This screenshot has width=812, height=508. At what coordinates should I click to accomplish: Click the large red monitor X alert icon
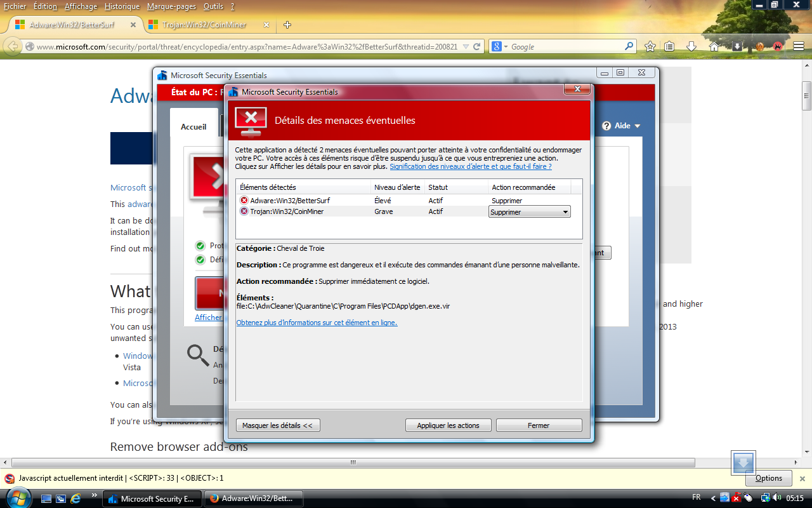[251, 120]
